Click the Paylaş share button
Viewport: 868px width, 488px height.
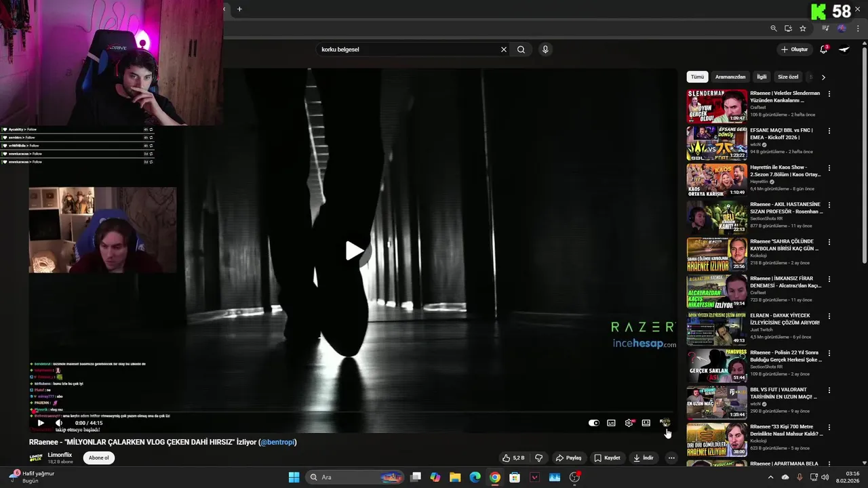tap(568, 458)
